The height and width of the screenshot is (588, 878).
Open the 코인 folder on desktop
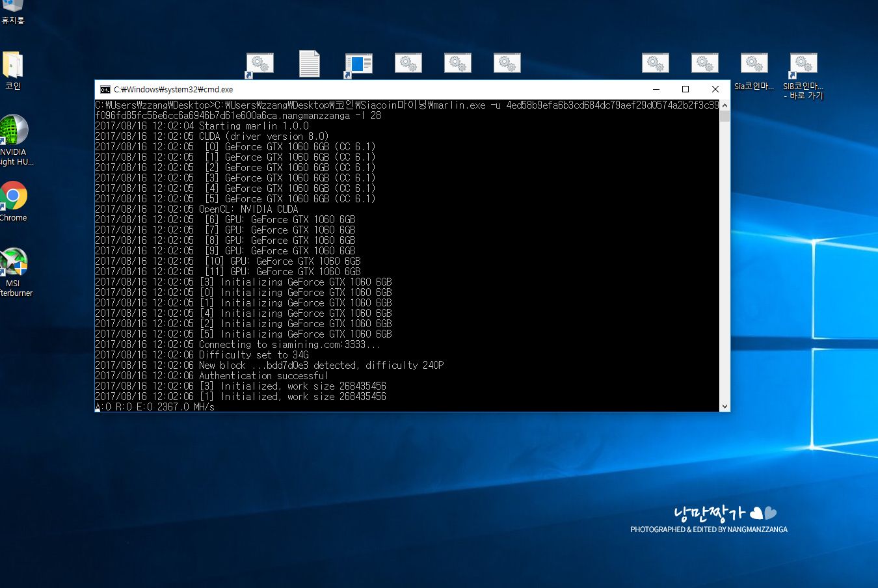coord(13,70)
